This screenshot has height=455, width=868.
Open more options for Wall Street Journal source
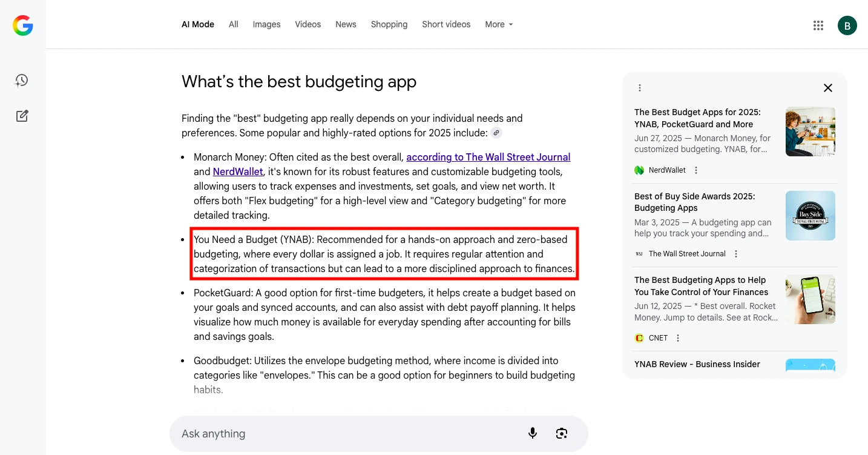[736, 254]
